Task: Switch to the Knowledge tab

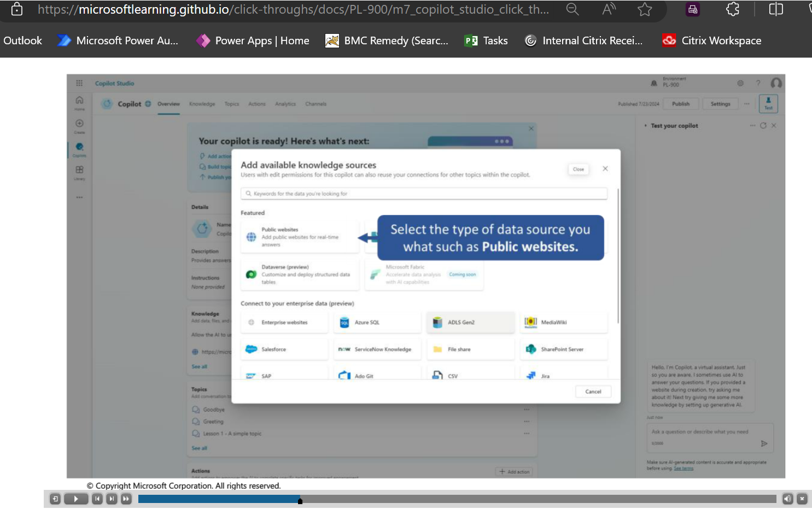Action: pyautogui.click(x=202, y=104)
